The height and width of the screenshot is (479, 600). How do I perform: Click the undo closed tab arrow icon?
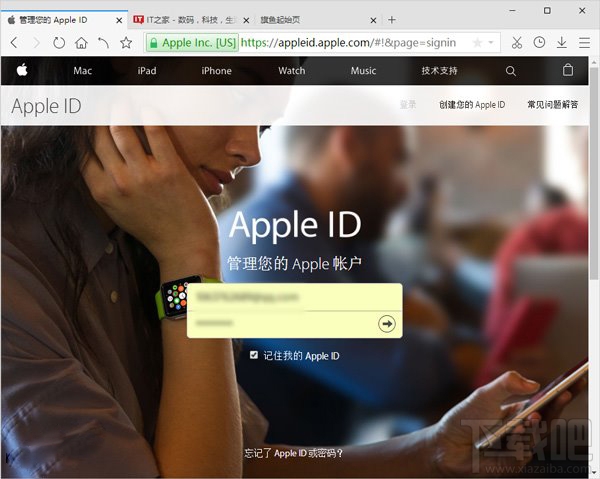(x=103, y=42)
